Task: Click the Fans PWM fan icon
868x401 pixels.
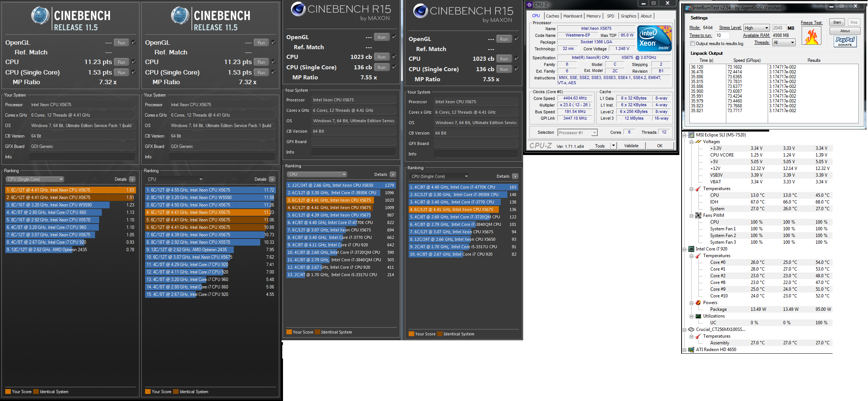Action: [698, 215]
